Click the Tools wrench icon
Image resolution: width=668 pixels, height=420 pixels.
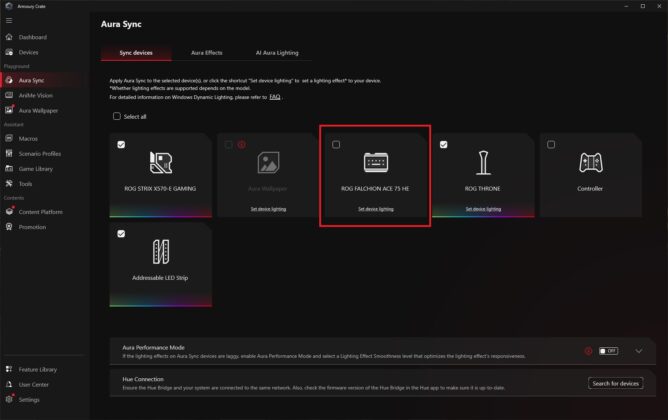9,184
